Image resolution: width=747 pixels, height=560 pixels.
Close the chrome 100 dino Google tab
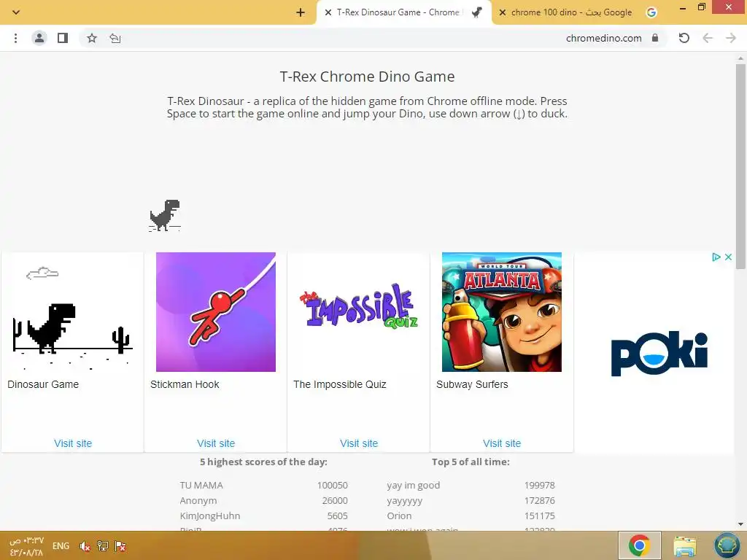point(502,12)
